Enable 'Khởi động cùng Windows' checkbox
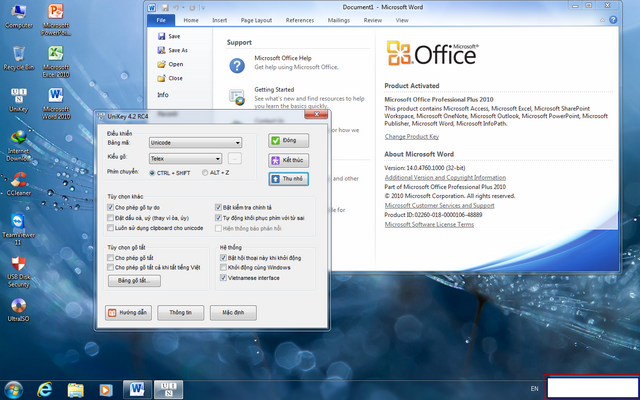 (x=223, y=267)
